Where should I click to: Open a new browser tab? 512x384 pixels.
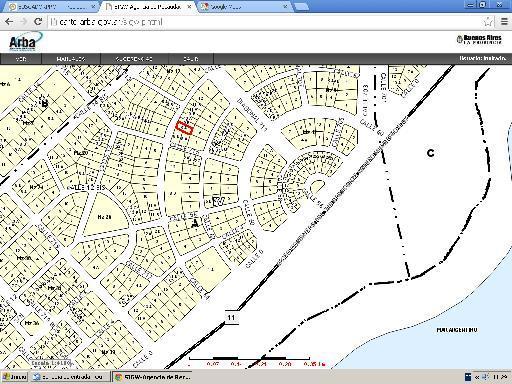[x=302, y=7]
